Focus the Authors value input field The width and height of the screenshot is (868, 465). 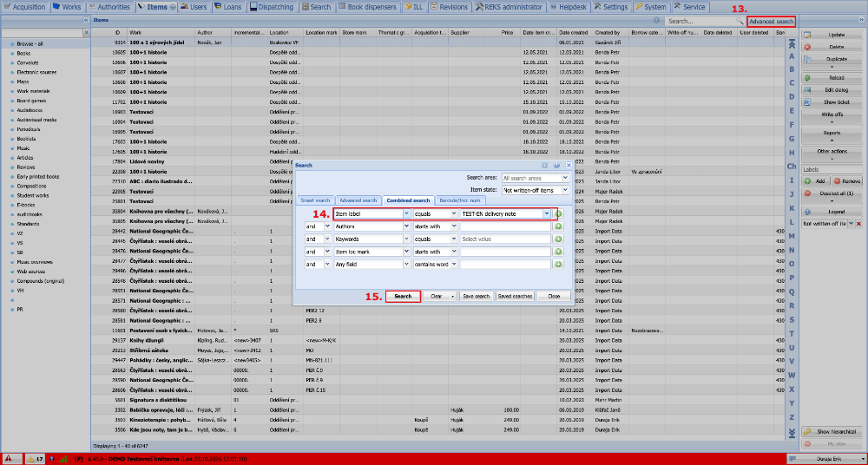(505, 226)
